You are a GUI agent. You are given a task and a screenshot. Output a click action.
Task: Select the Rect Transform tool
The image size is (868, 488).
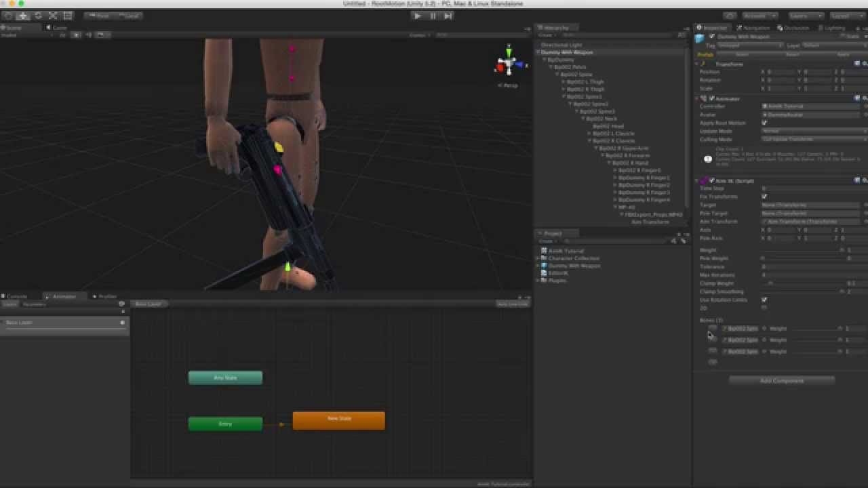pyautogui.click(x=68, y=16)
